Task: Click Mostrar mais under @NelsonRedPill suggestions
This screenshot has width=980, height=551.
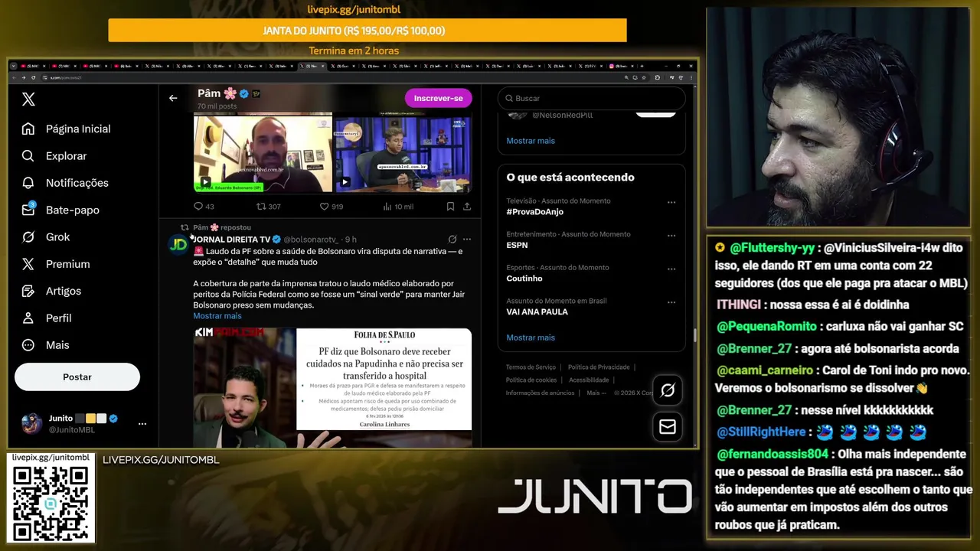Action: point(531,141)
